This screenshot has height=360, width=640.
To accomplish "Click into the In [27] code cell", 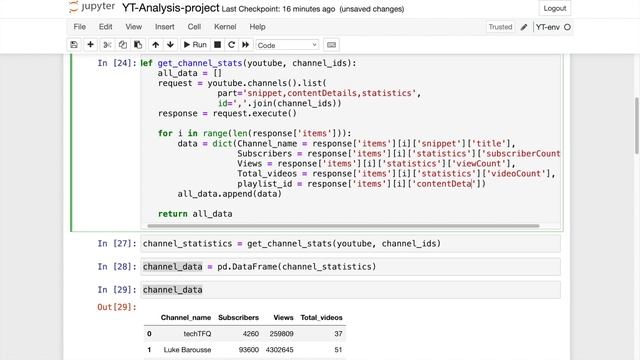I will (351, 244).
